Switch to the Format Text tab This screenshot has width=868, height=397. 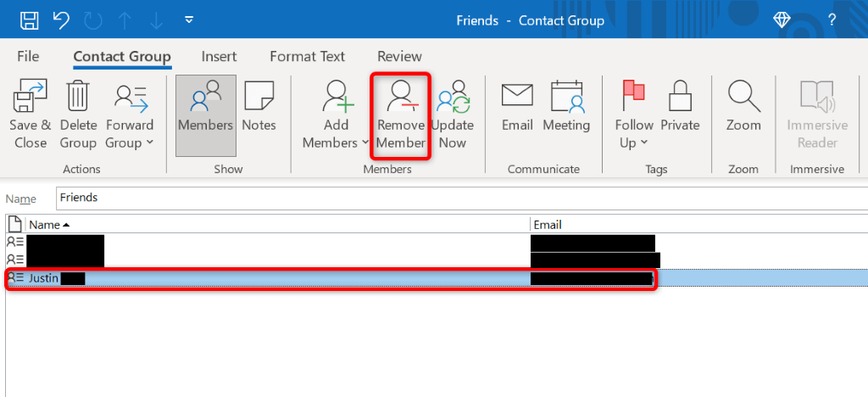[x=307, y=57]
